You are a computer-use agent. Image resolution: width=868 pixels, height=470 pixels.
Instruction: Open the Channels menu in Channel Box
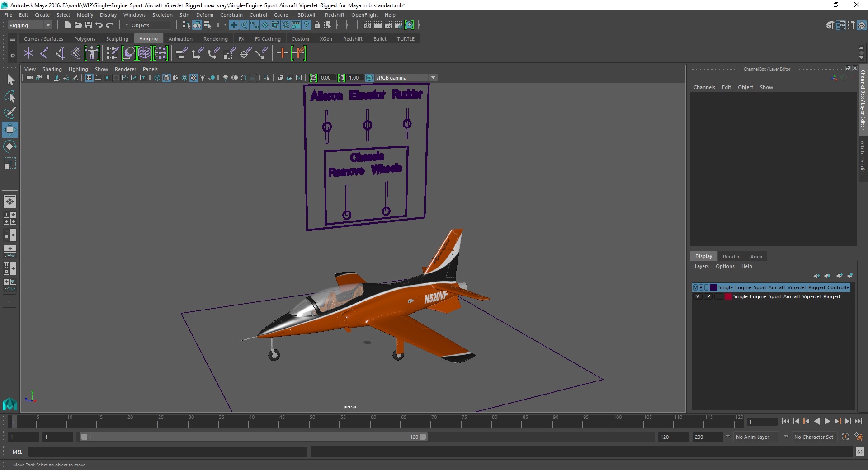tap(704, 87)
